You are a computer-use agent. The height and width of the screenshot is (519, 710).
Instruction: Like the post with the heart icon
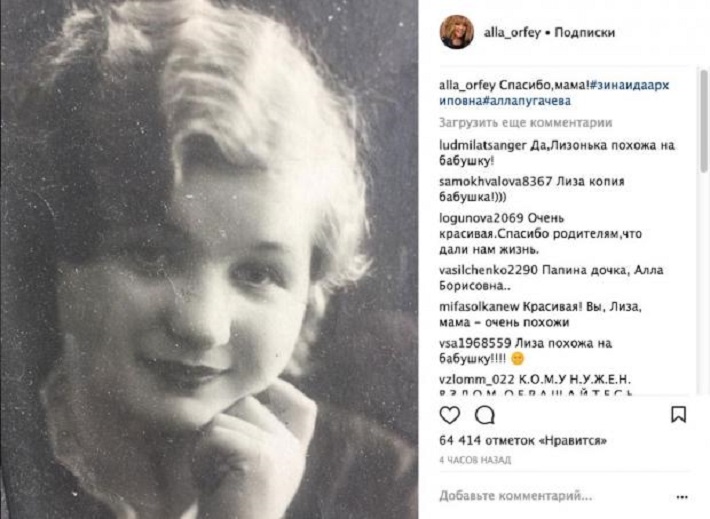point(450,415)
